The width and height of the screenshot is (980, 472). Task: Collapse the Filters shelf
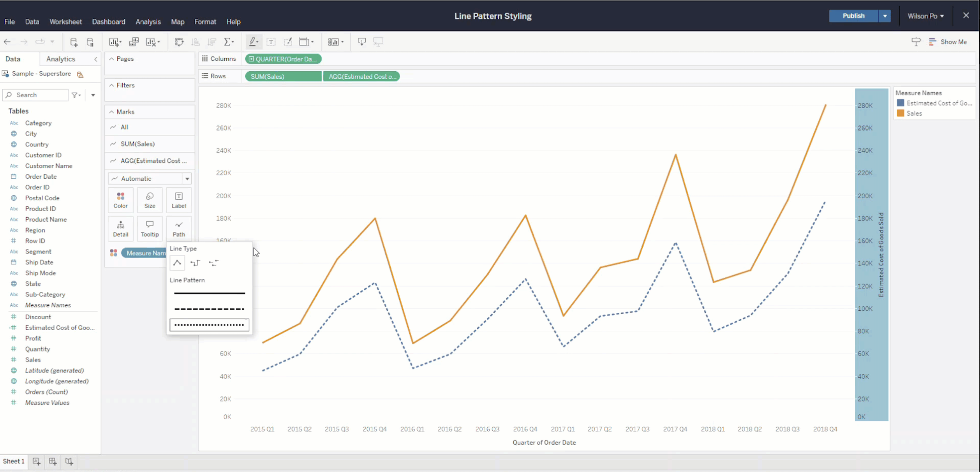[111, 85]
